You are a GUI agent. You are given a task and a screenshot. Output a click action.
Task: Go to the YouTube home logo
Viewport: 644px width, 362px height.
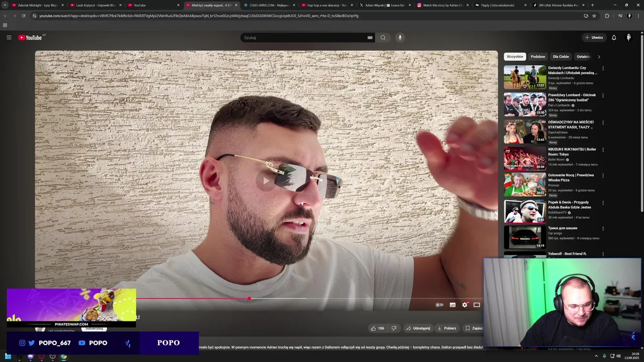[x=30, y=38]
